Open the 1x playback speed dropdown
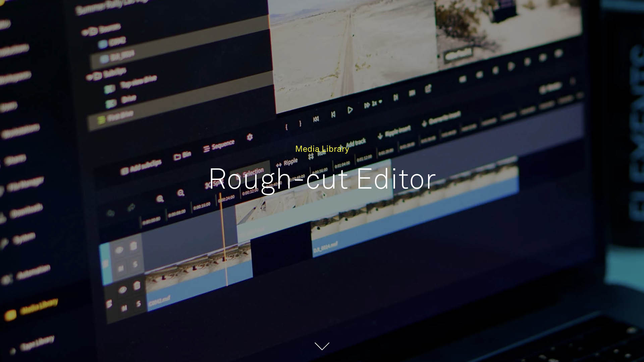 [373, 104]
